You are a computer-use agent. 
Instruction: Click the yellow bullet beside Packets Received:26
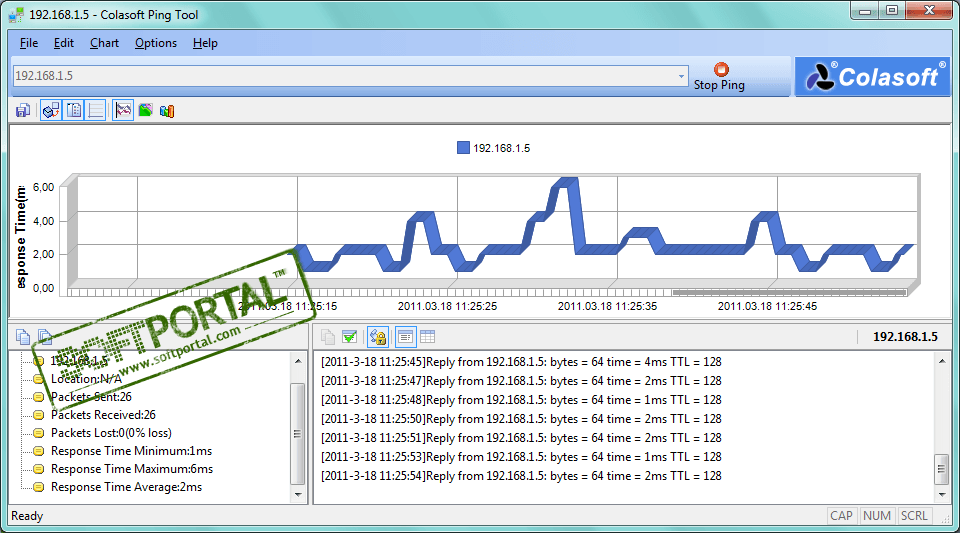[39, 416]
